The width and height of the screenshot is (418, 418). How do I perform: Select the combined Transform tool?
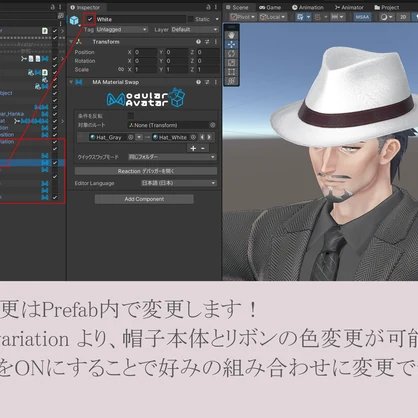(x=231, y=80)
